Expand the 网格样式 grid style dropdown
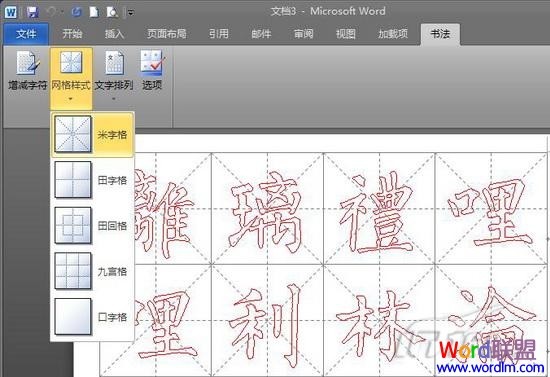Image resolution: width=550 pixels, height=377 pixels. (x=71, y=79)
